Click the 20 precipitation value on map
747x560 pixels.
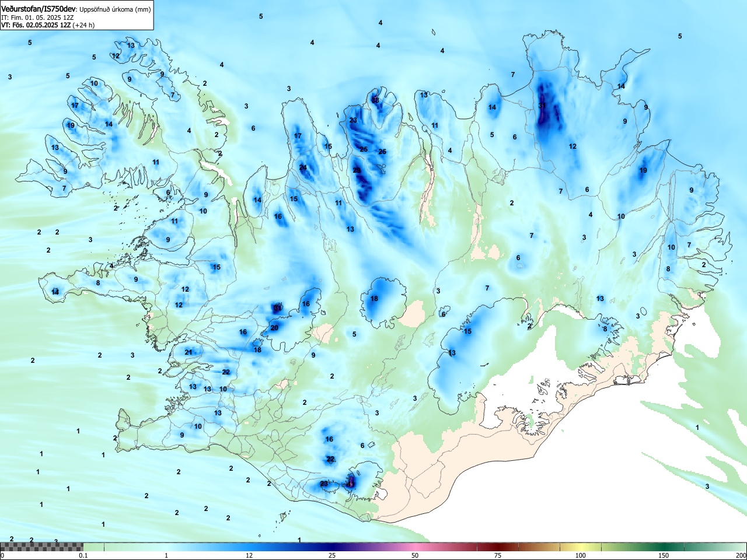click(x=274, y=328)
